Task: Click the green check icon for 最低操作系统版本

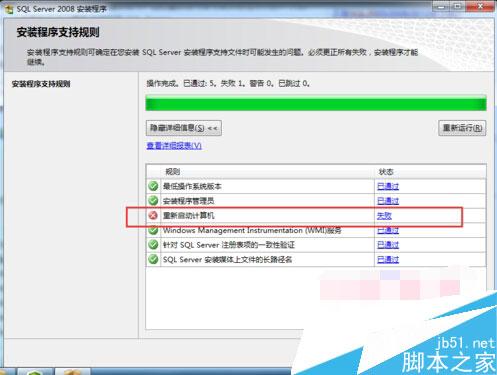Action: tap(153, 186)
